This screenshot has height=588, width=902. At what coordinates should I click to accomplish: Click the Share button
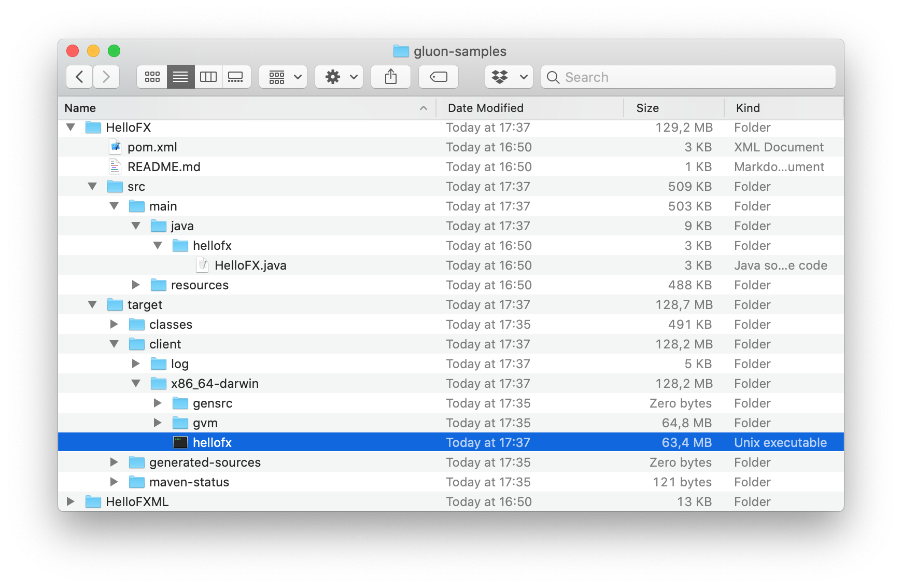coord(391,77)
